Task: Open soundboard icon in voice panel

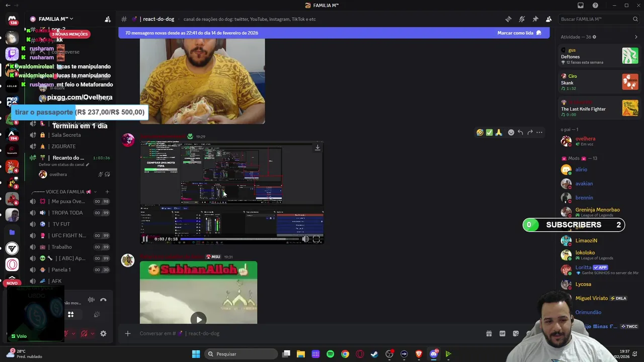Action: tap(97, 314)
